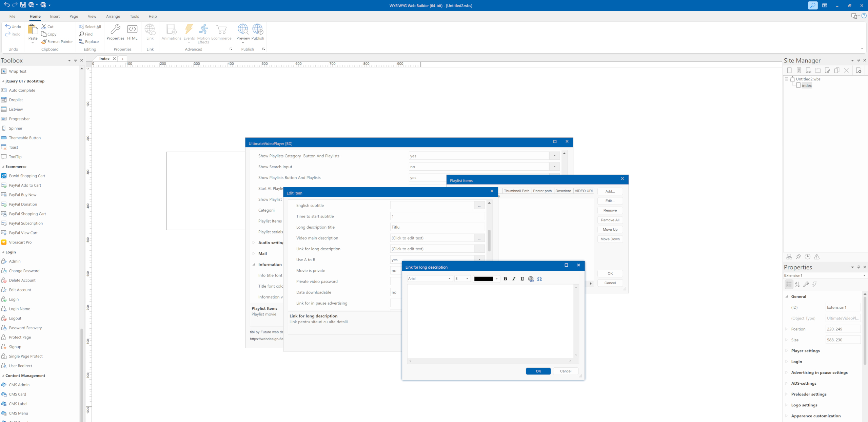Screen dimensions: 868x422
Task: Toggle Underline in text editor dialog
Action: point(522,279)
